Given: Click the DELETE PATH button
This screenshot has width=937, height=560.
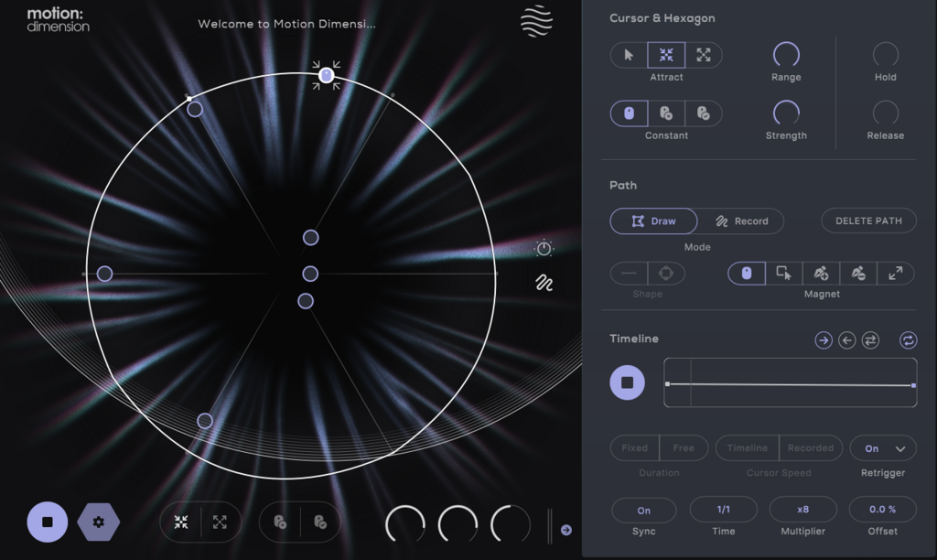Looking at the screenshot, I should 869,221.
